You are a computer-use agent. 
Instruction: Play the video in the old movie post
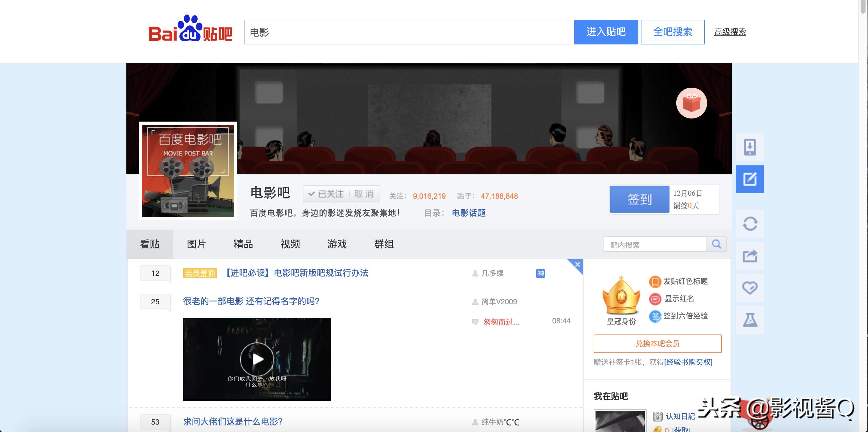(x=257, y=359)
